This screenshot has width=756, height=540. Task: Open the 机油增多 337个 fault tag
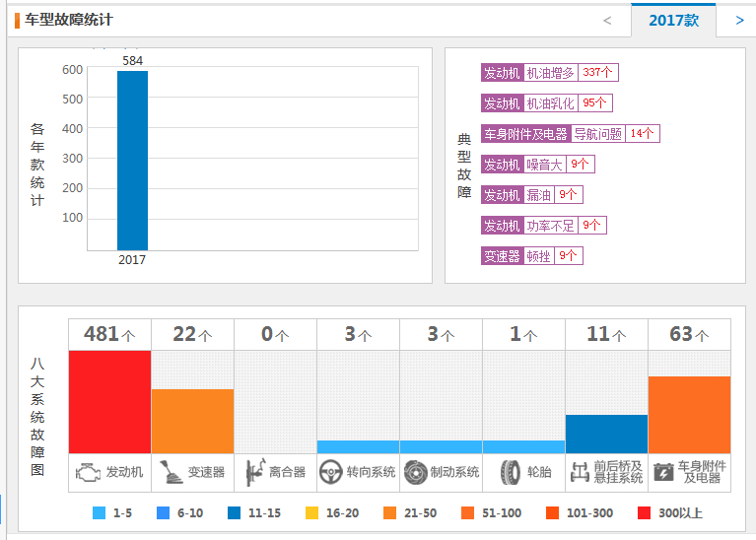pyautogui.click(x=550, y=72)
